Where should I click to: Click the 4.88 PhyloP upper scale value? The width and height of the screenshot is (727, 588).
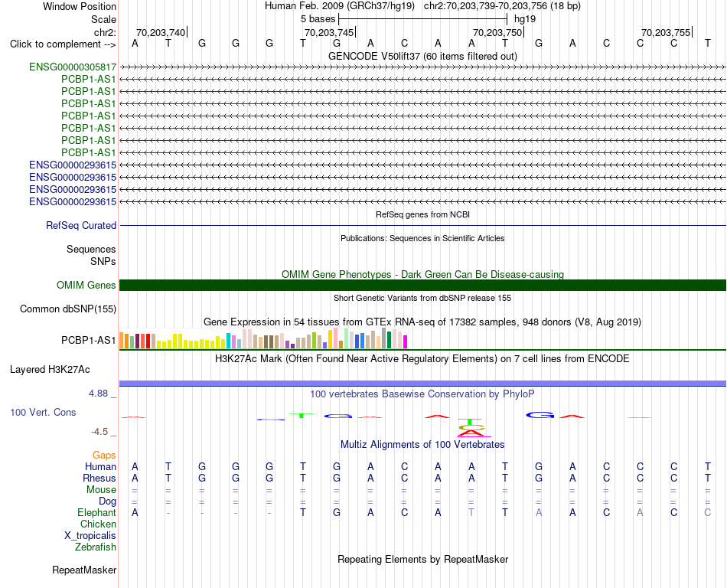(98, 394)
